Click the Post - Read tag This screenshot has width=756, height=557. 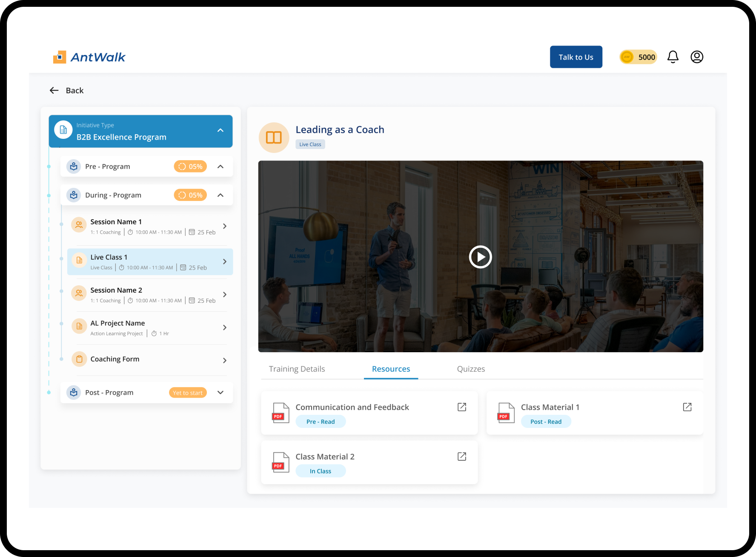point(546,422)
